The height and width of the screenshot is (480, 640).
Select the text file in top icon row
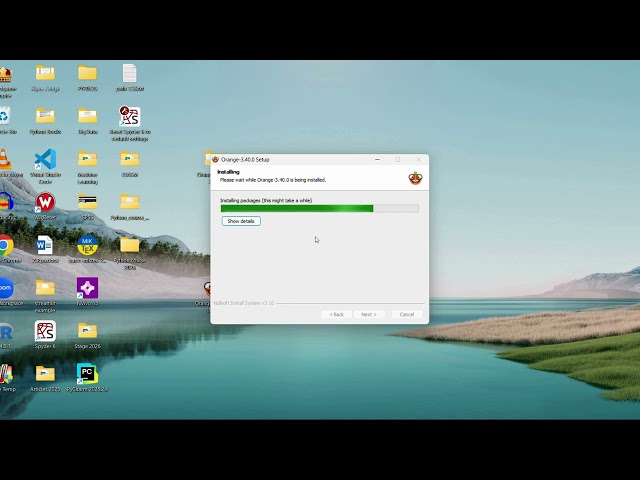coord(129,73)
